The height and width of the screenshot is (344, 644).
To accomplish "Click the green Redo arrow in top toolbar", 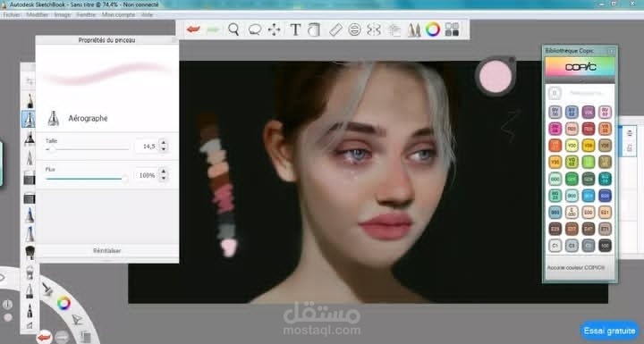I will (x=213, y=29).
